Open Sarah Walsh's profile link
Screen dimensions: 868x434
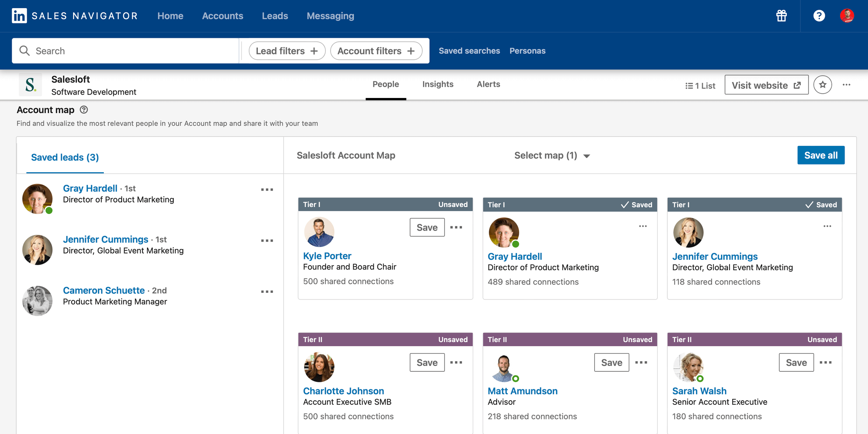699,391
